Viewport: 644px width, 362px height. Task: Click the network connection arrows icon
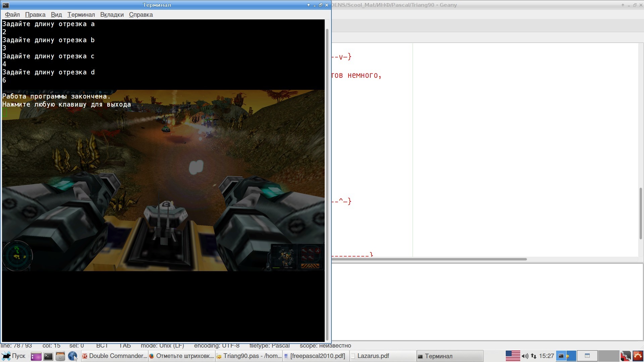pos(534,356)
